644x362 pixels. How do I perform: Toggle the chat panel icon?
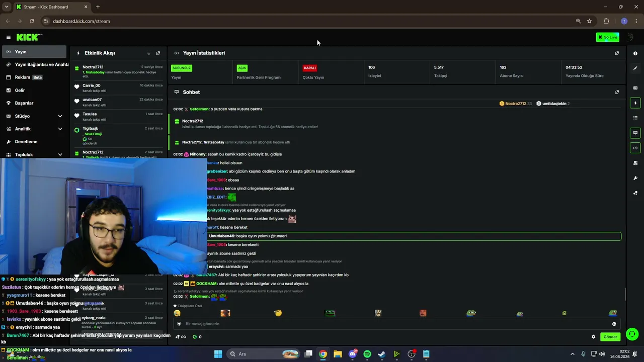pos(635,133)
